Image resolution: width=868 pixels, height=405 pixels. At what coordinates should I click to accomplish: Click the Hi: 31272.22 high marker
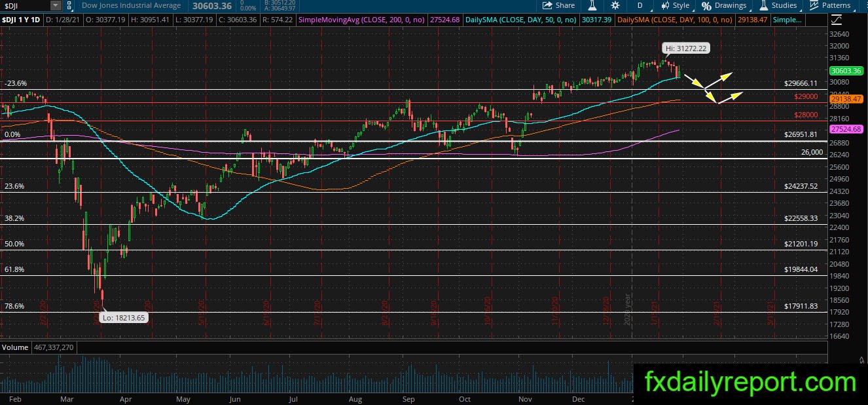[685, 48]
